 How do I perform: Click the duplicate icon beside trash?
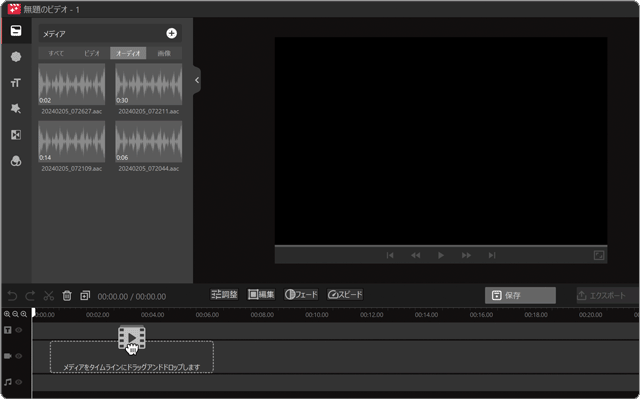[x=85, y=296]
